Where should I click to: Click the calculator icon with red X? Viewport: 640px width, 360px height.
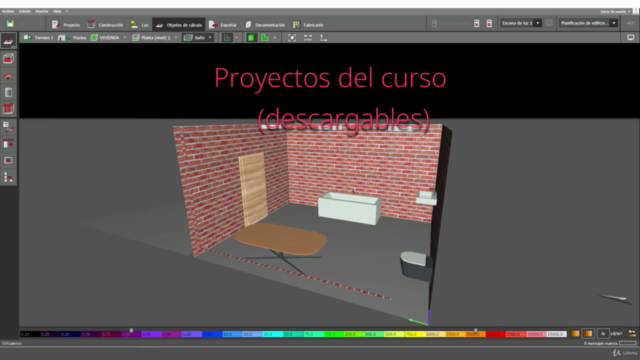[x=477, y=24]
